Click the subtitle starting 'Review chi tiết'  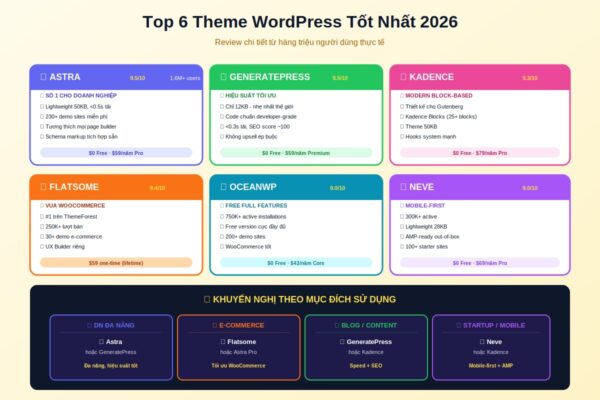(299, 42)
